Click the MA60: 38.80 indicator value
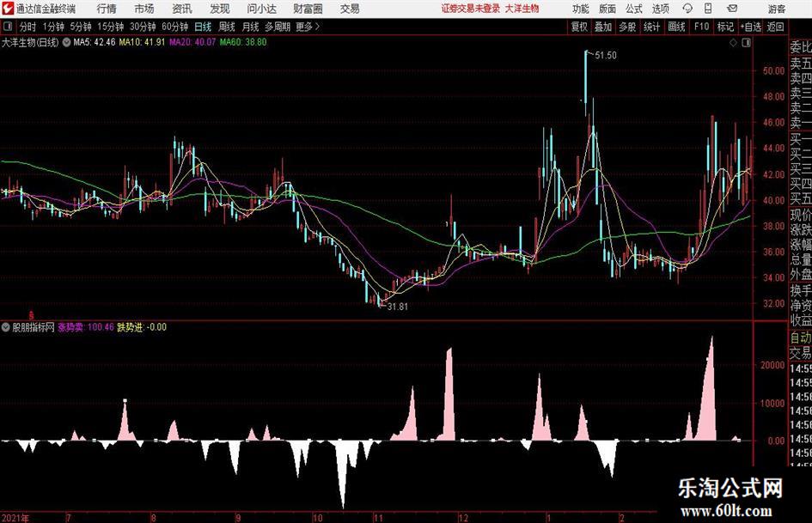 (243, 42)
